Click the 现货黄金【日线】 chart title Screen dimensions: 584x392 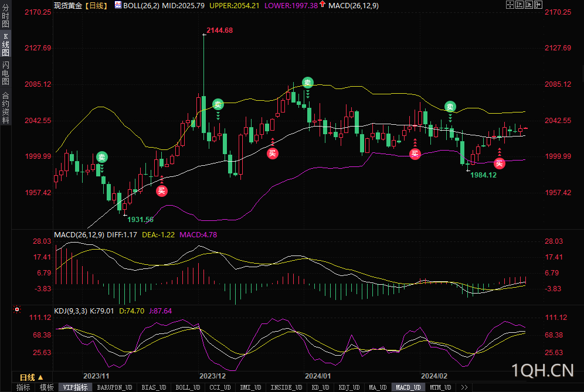(82, 6)
